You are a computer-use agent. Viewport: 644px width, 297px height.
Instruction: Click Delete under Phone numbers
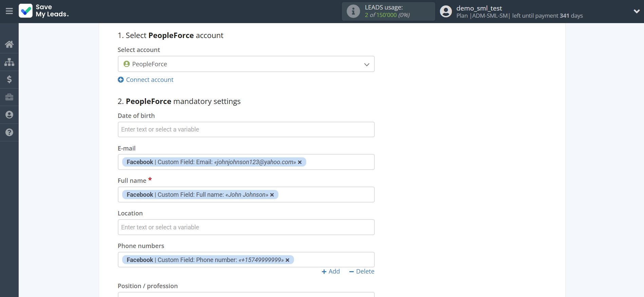pyautogui.click(x=362, y=272)
